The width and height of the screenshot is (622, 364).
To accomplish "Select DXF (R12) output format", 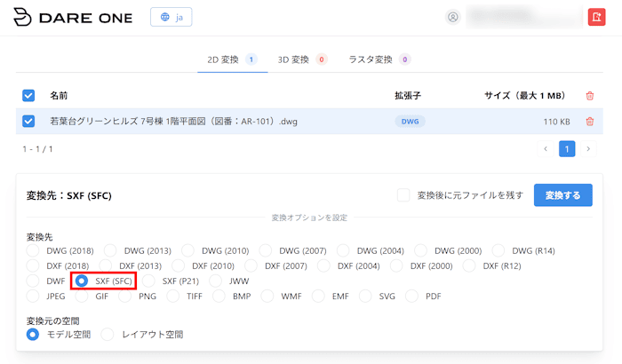I will click(x=469, y=265).
